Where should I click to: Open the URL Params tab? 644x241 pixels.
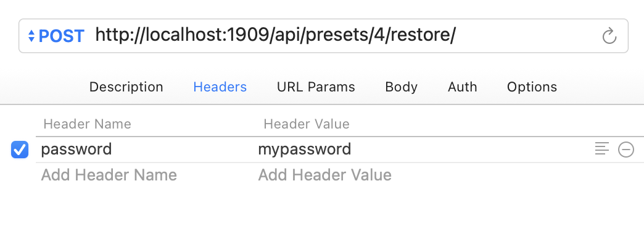(x=316, y=87)
